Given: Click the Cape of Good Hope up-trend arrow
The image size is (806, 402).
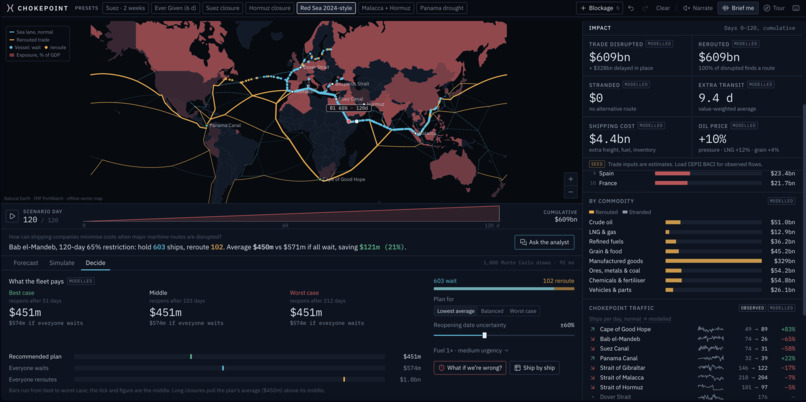Looking at the screenshot, I should tap(593, 329).
